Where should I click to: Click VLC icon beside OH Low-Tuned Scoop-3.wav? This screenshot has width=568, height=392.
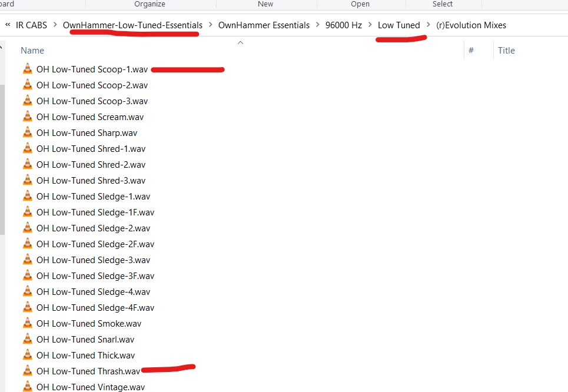coord(28,101)
